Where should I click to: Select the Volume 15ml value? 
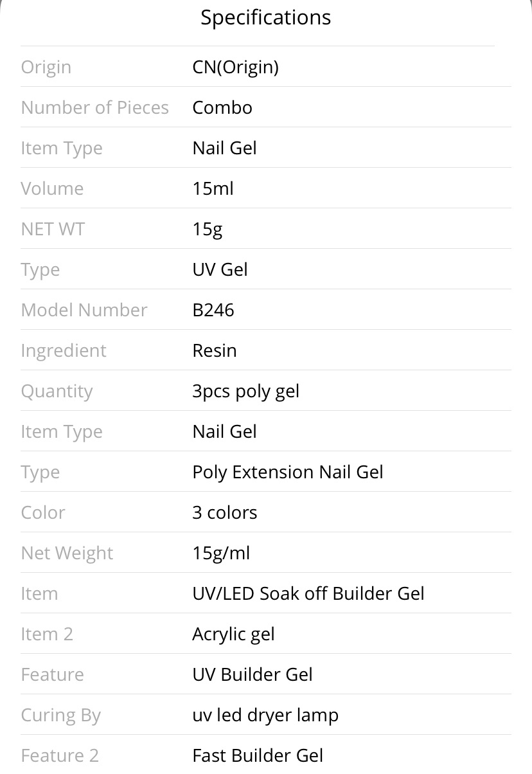click(213, 188)
